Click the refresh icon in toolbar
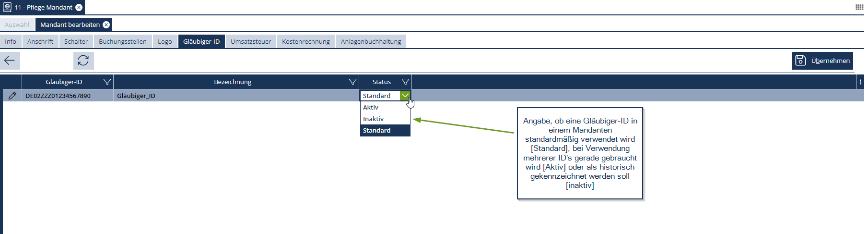Screen dimensions: 868x234 [83, 61]
